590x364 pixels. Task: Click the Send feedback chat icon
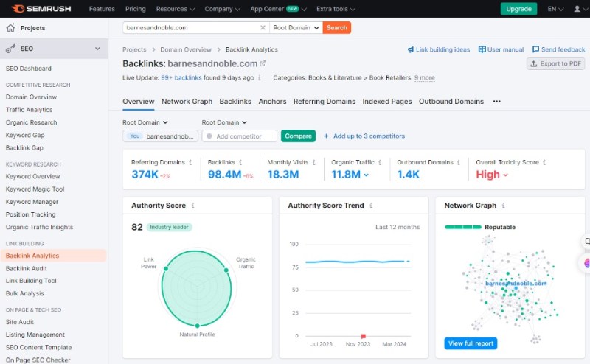point(536,49)
